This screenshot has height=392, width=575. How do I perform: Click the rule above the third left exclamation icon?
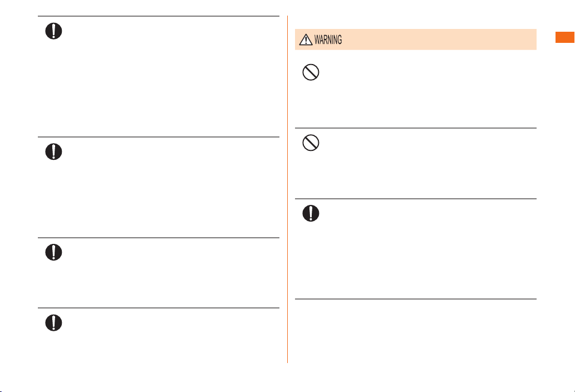pyautogui.click(x=159, y=238)
